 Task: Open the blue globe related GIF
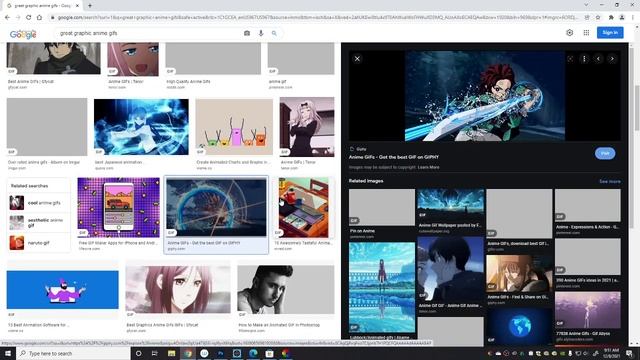(519, 327)
